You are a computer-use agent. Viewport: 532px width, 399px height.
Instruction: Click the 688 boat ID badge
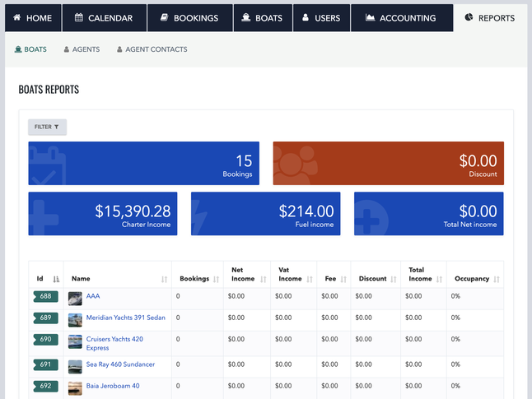[x=45, y=296]
